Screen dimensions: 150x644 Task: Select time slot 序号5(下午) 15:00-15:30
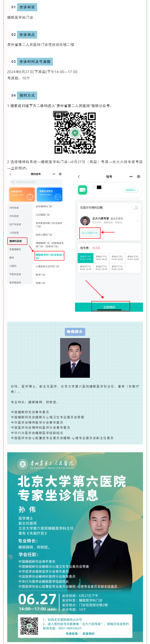85,268
